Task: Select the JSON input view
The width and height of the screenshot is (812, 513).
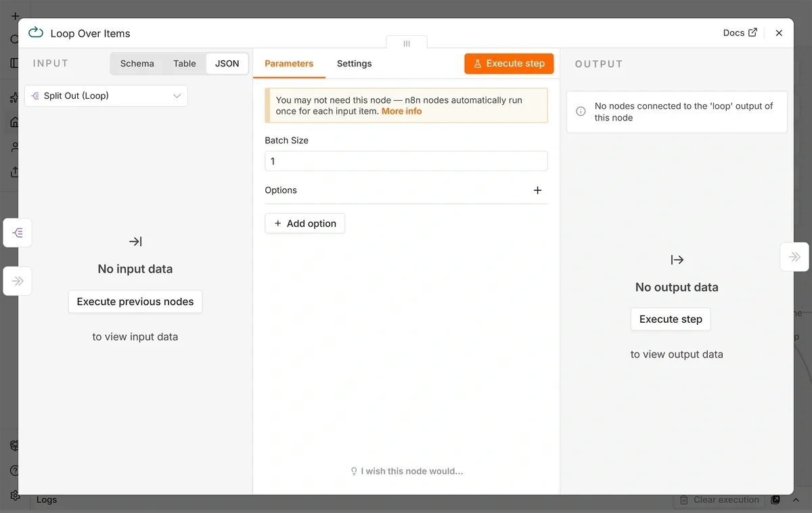Action: (x=227, y=64)
